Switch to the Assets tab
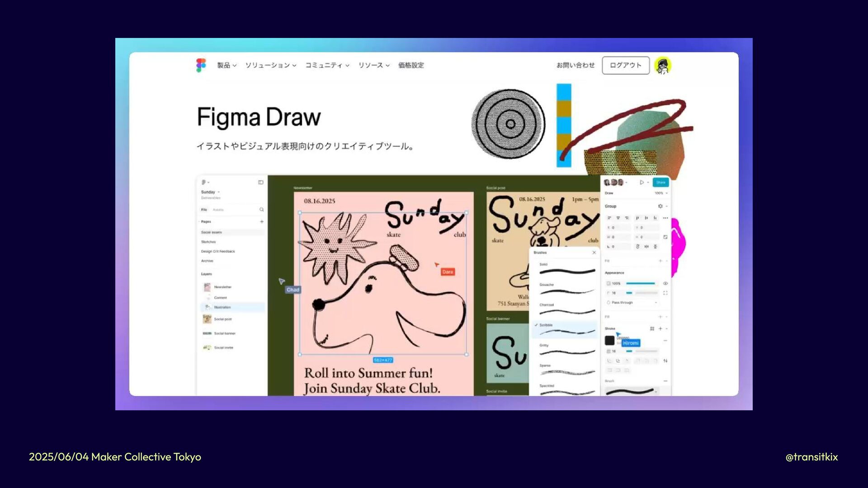 tap(218, 210)
